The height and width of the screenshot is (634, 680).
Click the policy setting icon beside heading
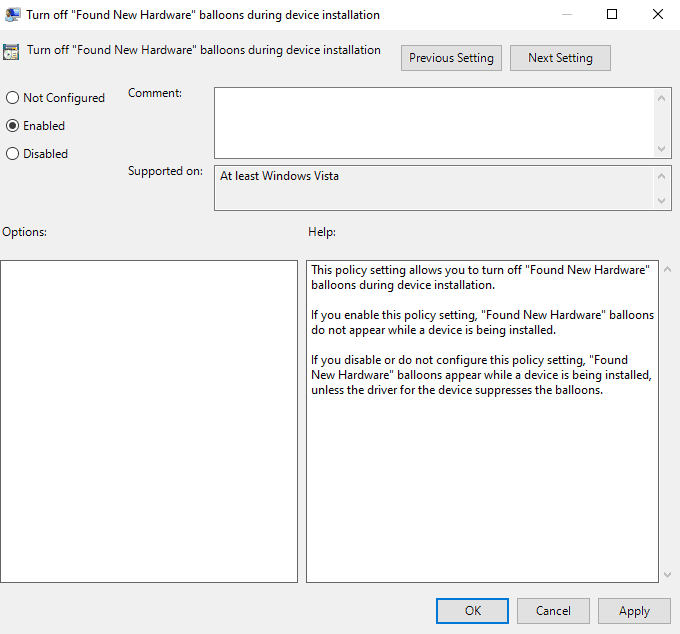pyautogui.click(x=11, y=52)
